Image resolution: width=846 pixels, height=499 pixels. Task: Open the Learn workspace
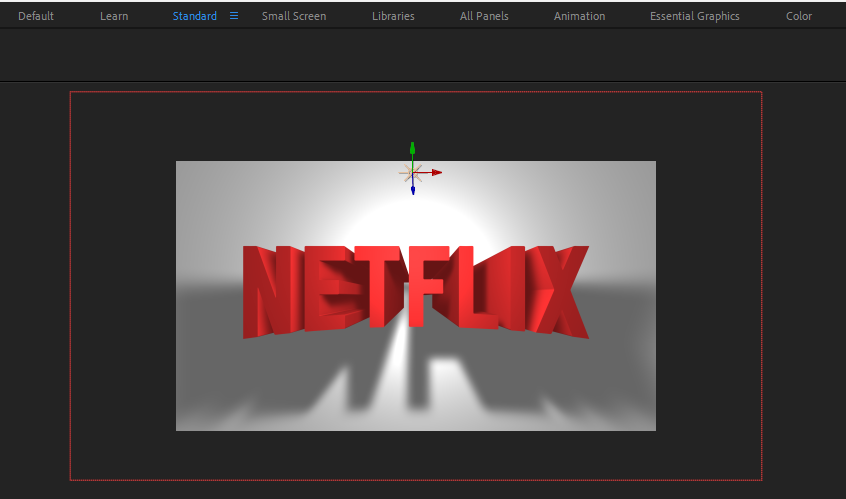point(114,16)
